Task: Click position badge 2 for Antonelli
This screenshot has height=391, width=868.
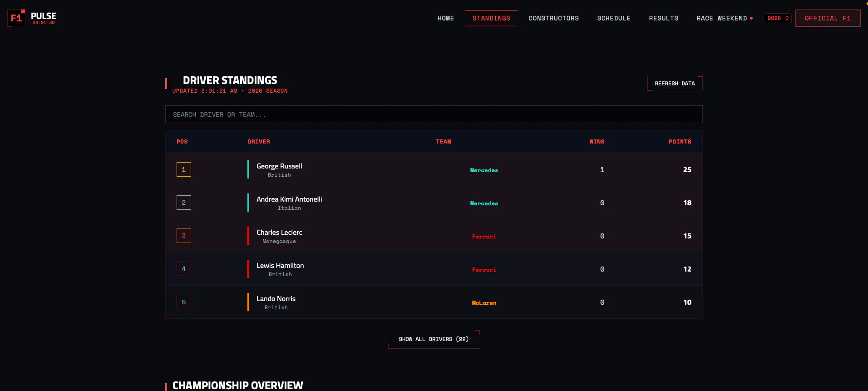Action: coord(184,203)
